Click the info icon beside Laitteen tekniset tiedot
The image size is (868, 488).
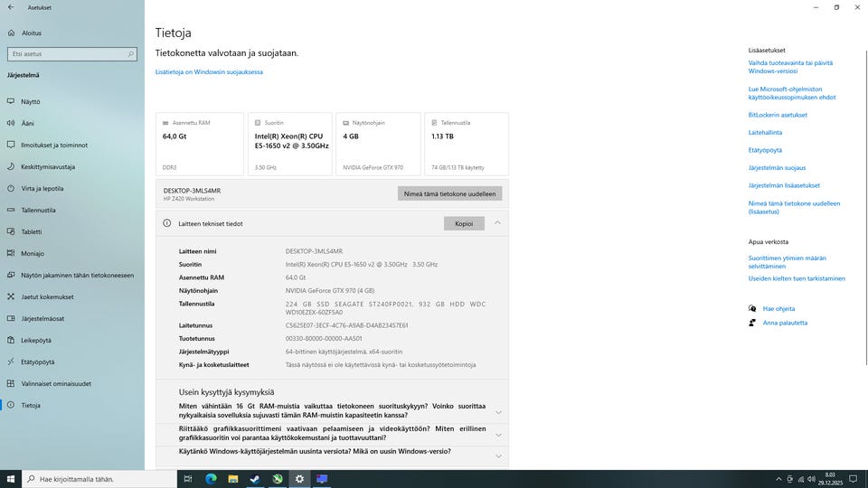tap(166, 223)
